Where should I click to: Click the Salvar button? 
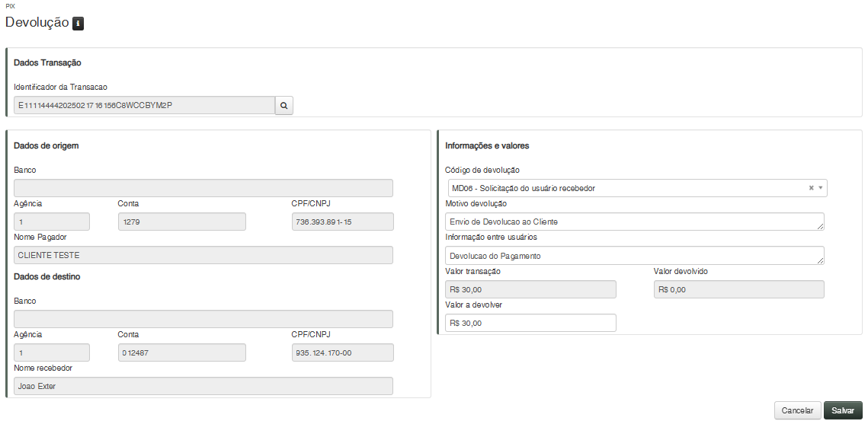click(x=842, y=410)
